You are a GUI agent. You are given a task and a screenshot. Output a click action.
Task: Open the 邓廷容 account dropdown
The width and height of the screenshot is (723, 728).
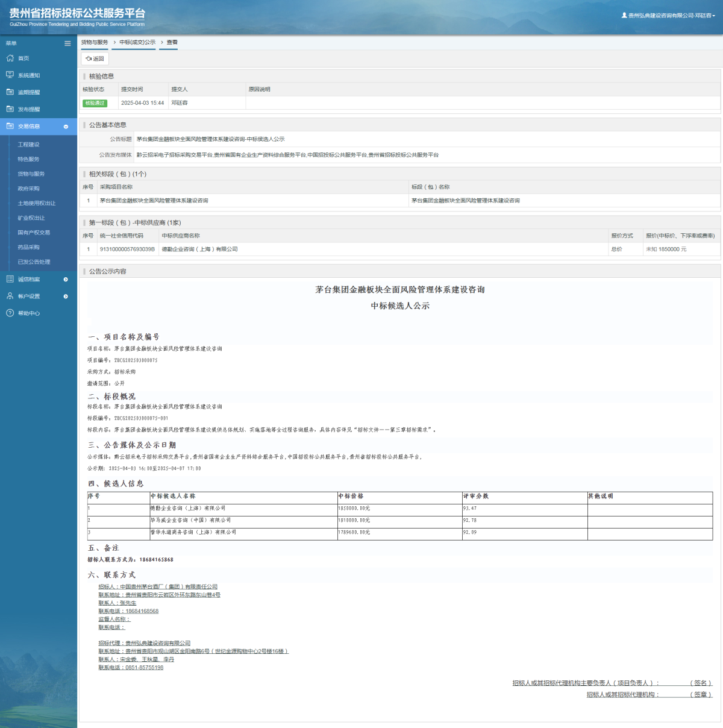[671, 16]
